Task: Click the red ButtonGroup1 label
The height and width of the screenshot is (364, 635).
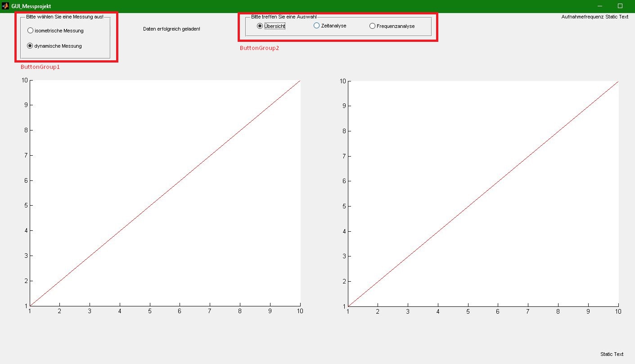Action: point(40,67)
